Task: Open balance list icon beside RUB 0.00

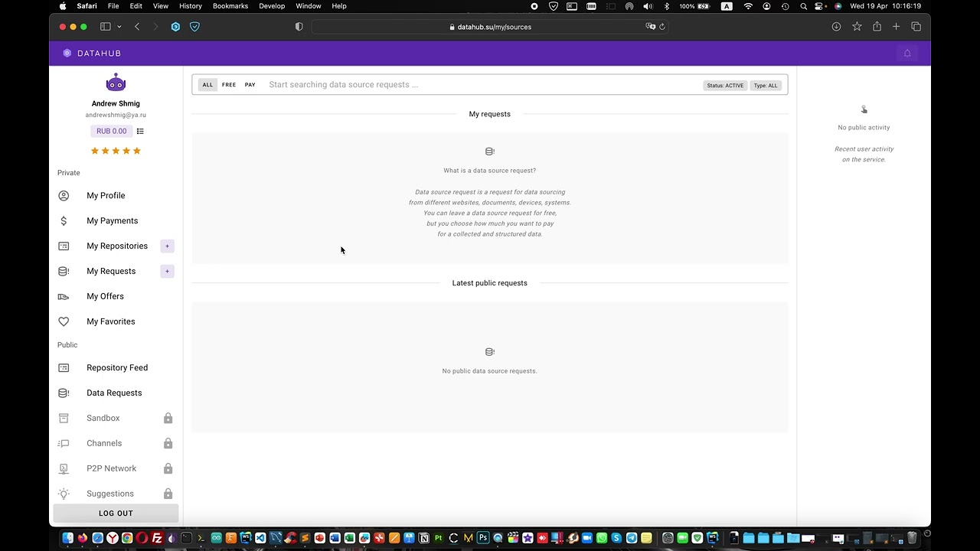Action: 140,131
